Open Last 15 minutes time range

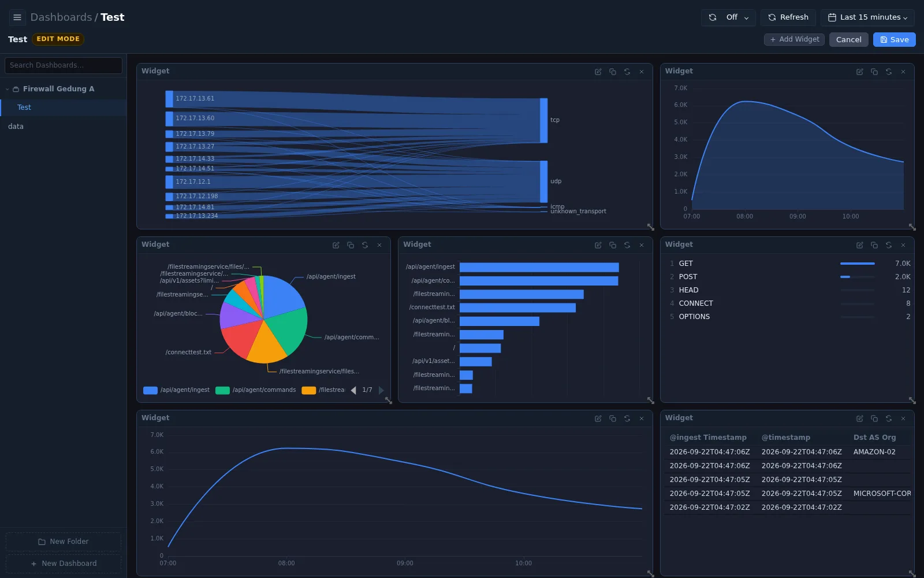coord(867,17)
